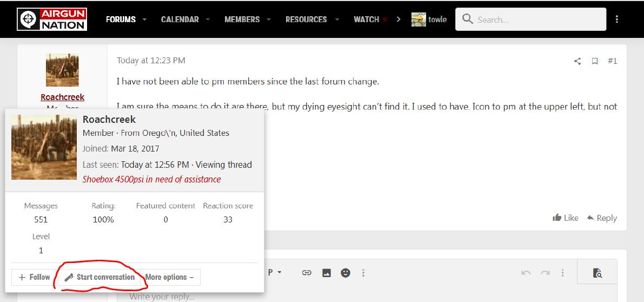Click the small Roachcreek post avatar

pos(62,70)
